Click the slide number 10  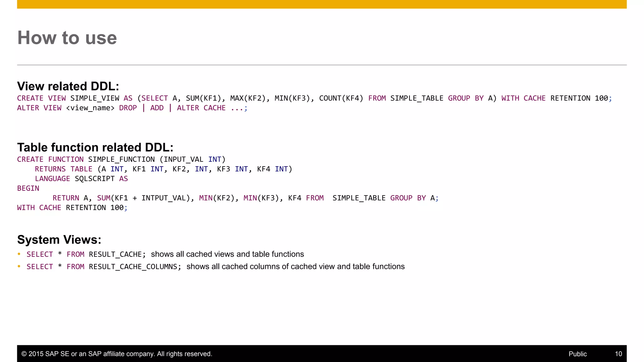[x=618, y=354]
